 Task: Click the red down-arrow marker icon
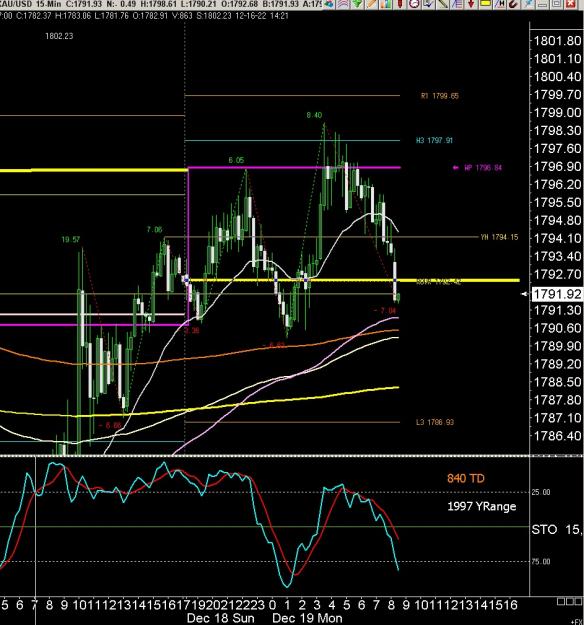pyautogui.click(x=471, y=4)
